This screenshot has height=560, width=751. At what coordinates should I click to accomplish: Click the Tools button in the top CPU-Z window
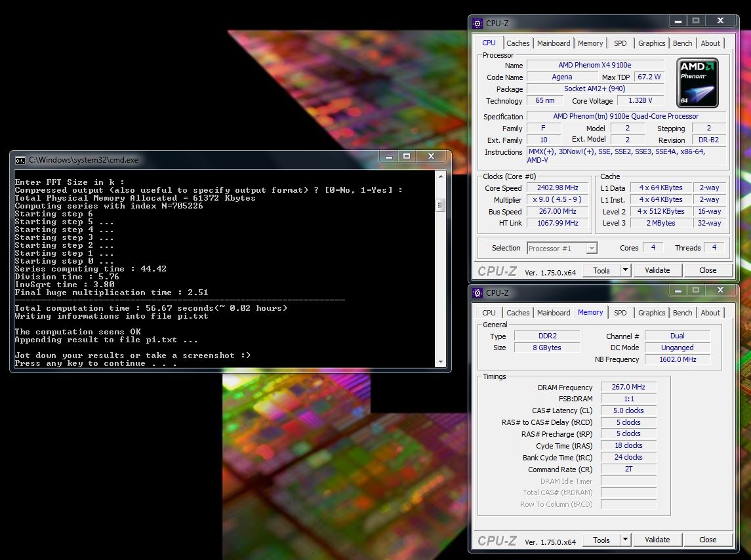click(x=601, y=271)
